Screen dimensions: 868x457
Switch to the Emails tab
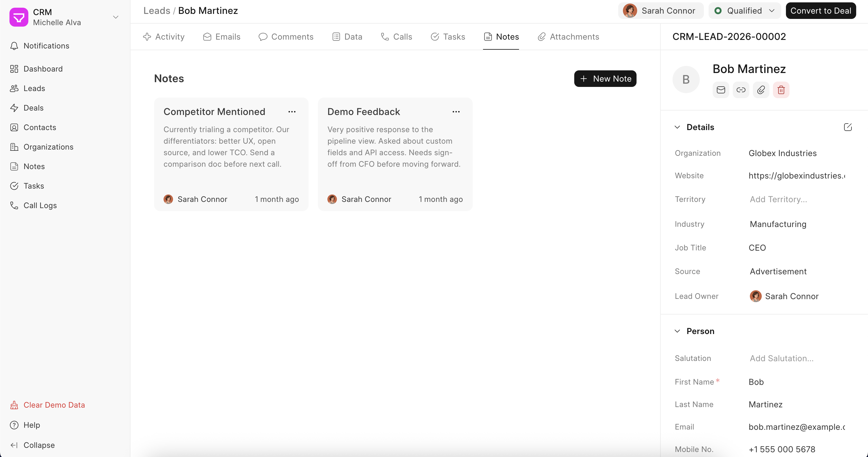pos(222,37)
